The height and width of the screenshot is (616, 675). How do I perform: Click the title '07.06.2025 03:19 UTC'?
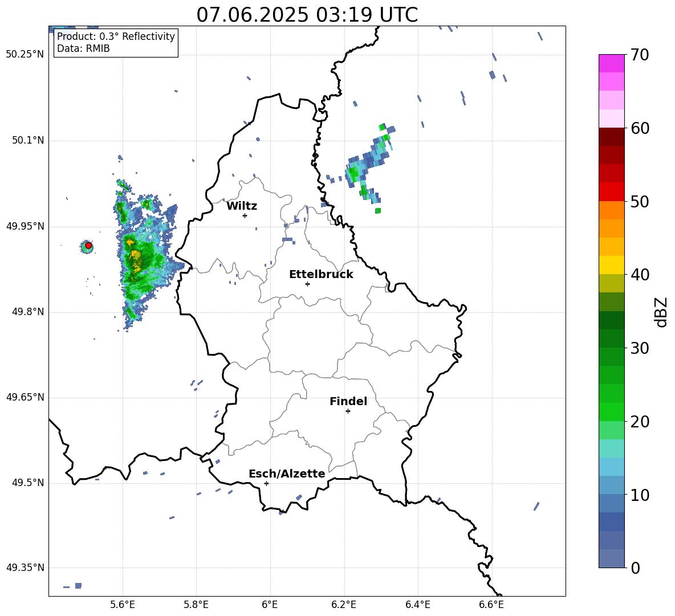coord(307,15)
